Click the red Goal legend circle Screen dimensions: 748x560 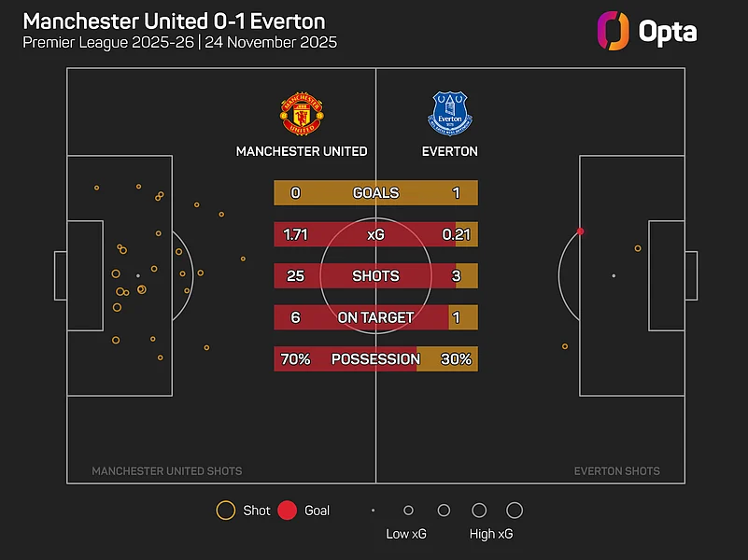[x=287, y=511]
